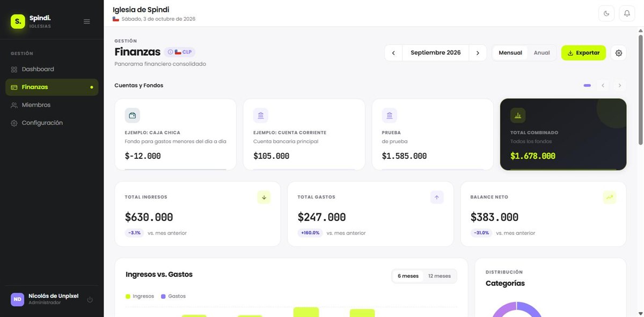Click the $383.000 balance neto value

coord(494,217)
